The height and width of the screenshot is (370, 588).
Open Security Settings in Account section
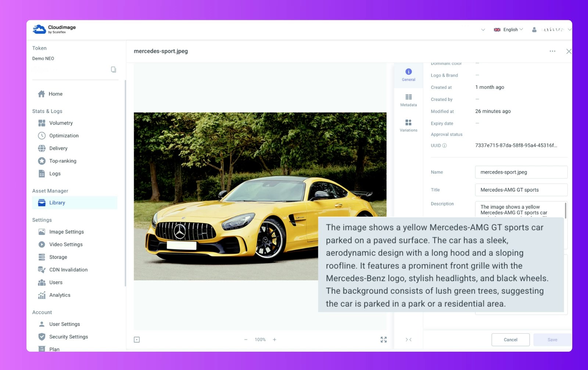click(x=69, y=337)
